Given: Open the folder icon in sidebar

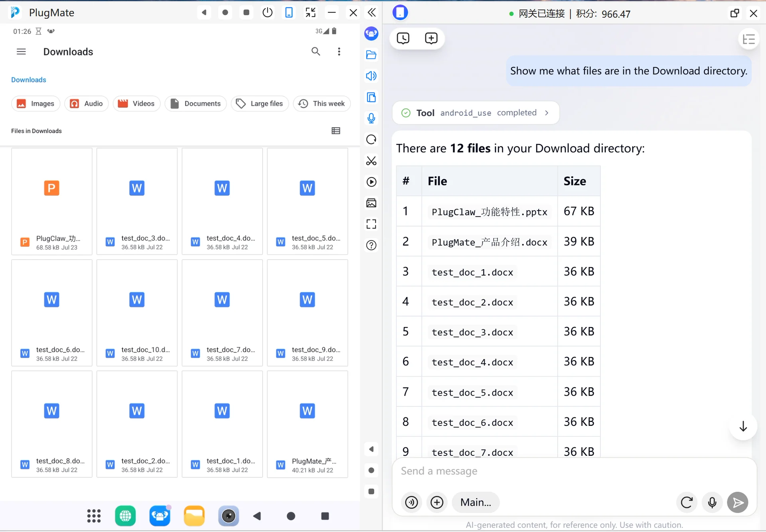Looking at the screenshot, I should click(371, 55).
